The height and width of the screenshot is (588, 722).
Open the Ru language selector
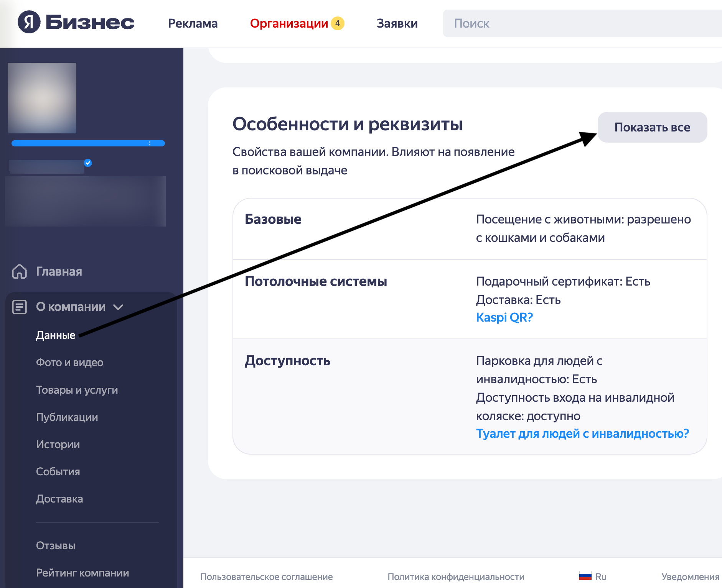[601, 576]
